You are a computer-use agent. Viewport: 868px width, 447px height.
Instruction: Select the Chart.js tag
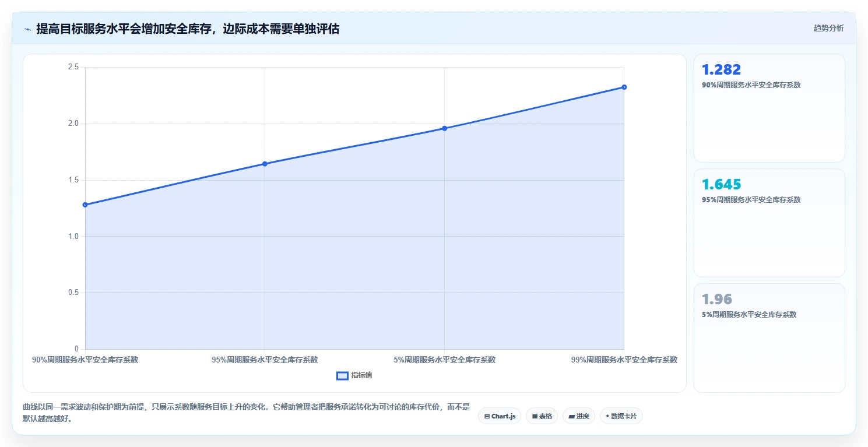[x=500, y=416]
